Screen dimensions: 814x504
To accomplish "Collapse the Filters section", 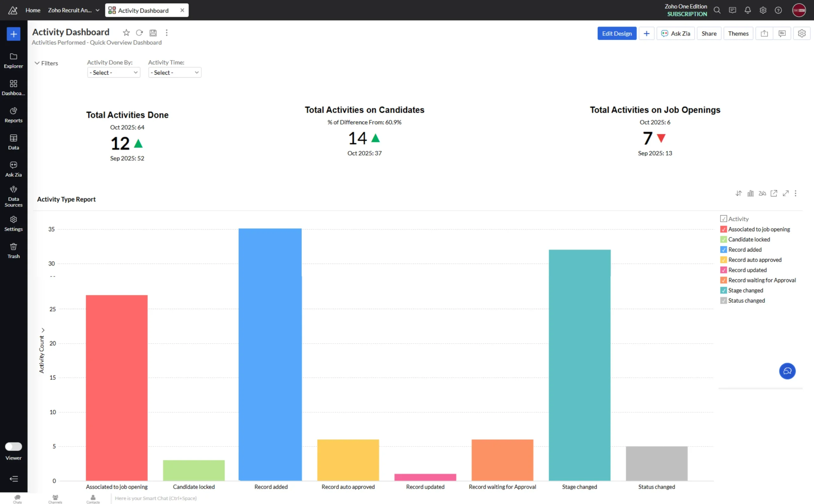I will 46,63.
